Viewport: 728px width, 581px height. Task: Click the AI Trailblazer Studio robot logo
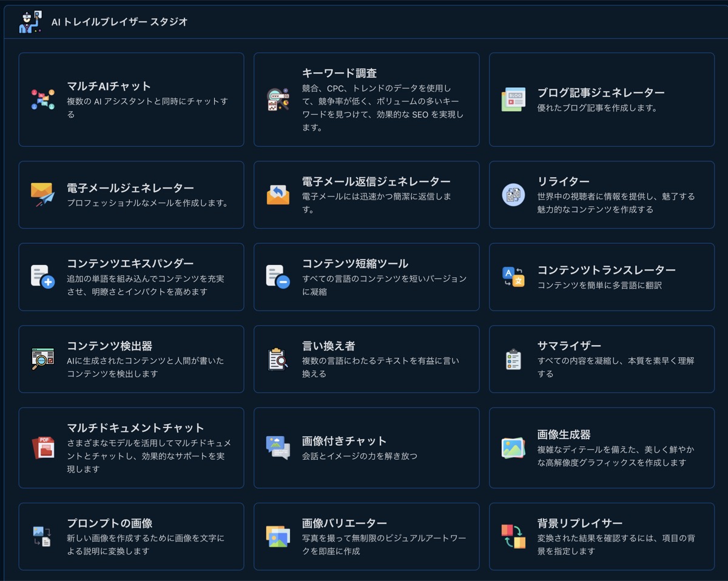30,22
